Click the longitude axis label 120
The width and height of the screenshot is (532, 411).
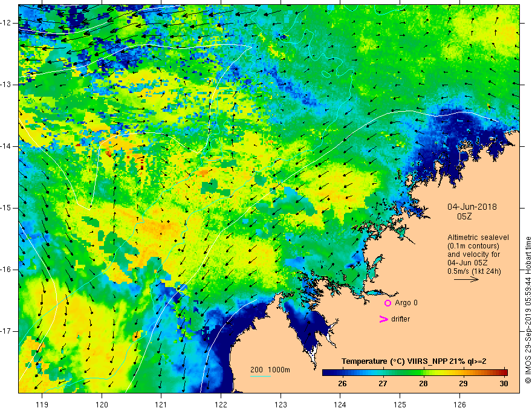click(x=102, y=404)
